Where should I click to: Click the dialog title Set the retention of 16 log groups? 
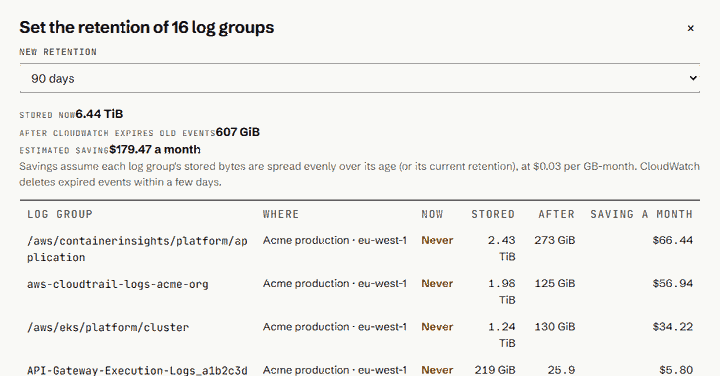pos(146,28)
